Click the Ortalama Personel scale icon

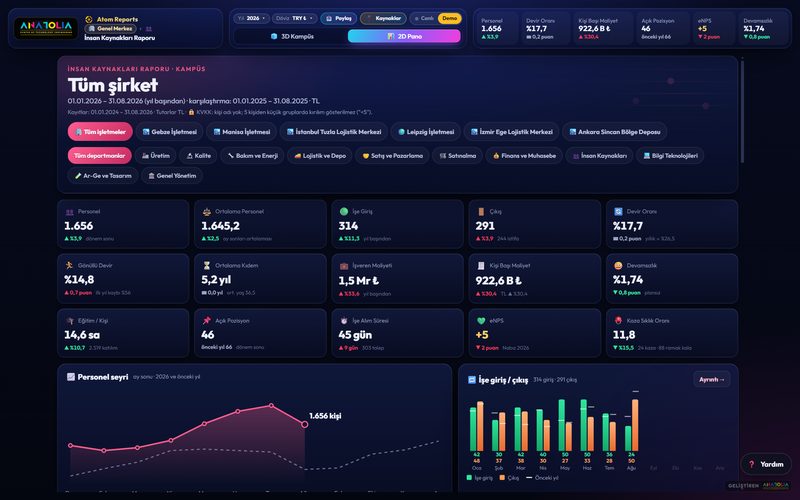207,212
